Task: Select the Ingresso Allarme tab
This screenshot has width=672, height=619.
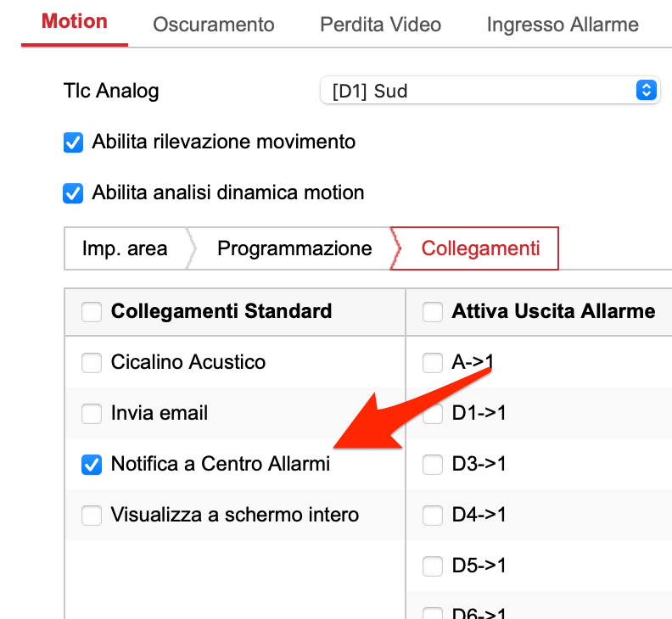Action: tap(563, 25)
